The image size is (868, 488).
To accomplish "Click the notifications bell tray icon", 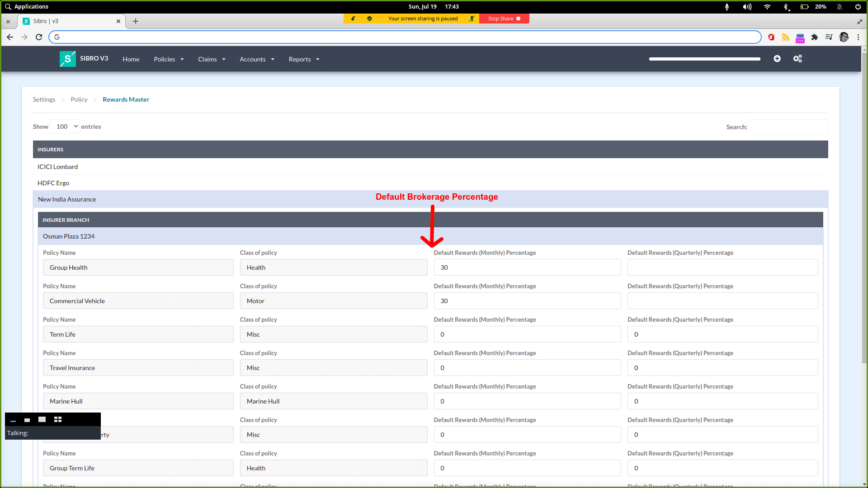I will (840, 7).
